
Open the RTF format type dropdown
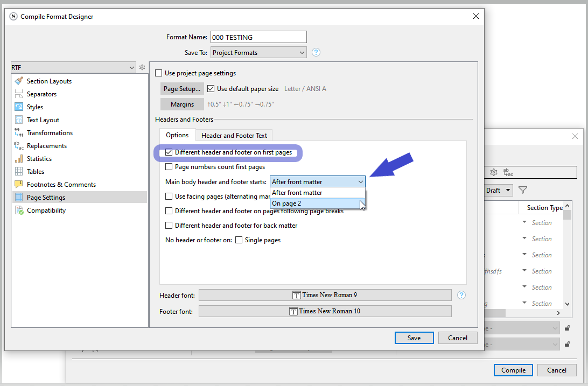(73, 67)
